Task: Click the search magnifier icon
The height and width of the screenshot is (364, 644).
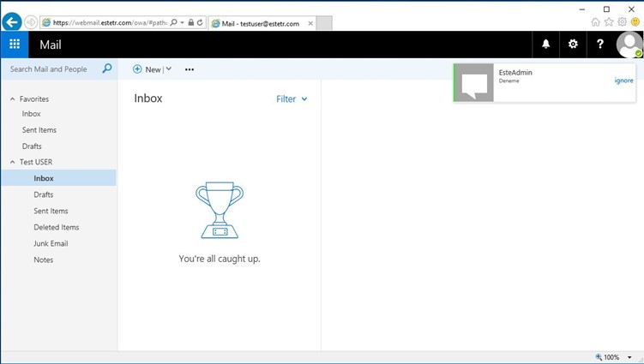Action: point(107,69)
